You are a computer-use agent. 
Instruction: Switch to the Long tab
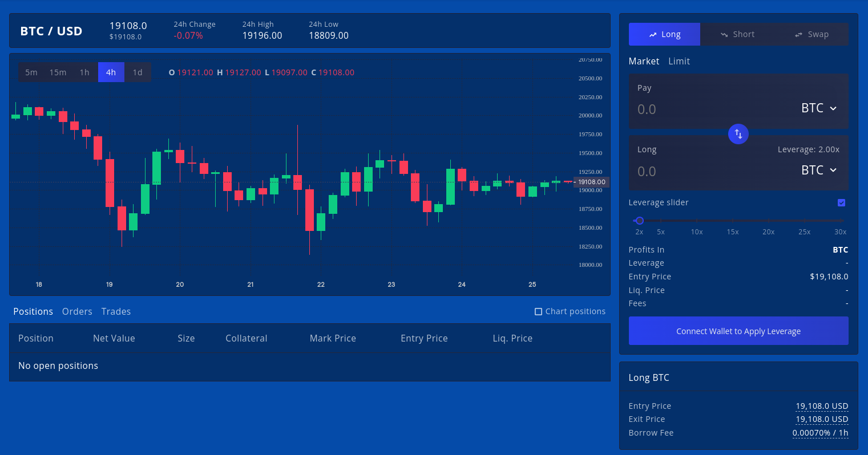664,34
